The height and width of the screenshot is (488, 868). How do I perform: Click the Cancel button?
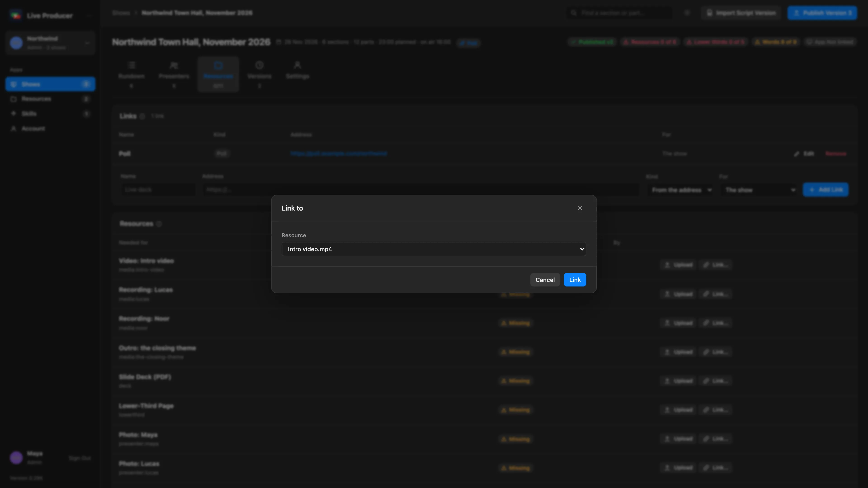coord(545,279)
